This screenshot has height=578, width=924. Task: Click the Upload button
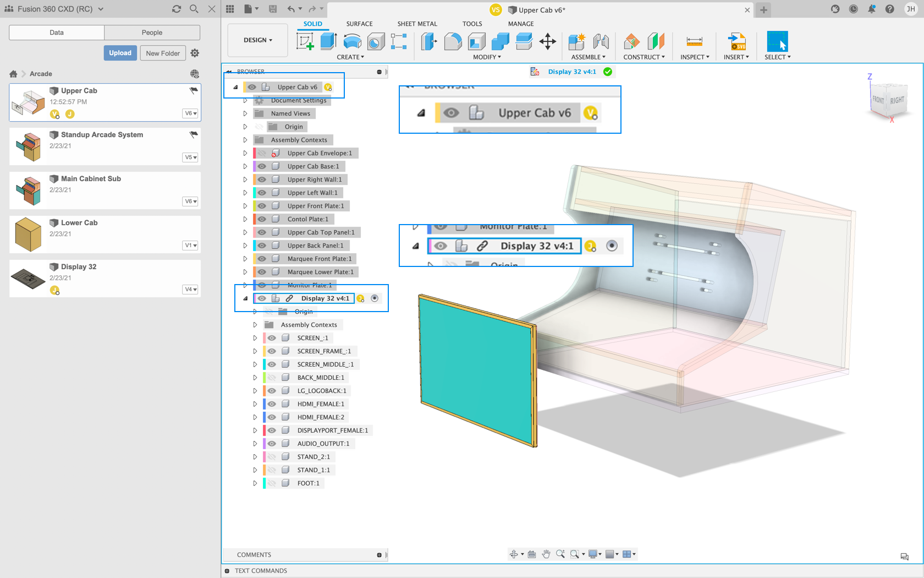coord(120,53)
